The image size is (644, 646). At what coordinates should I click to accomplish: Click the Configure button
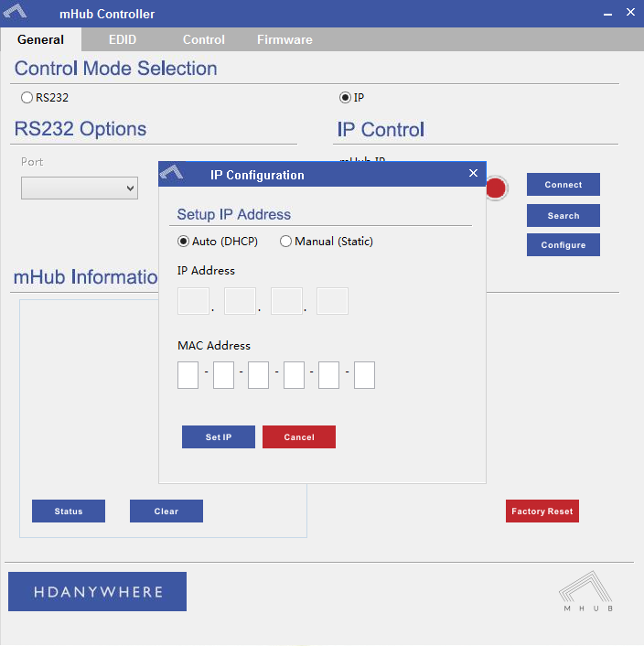[x=563, y=244]
